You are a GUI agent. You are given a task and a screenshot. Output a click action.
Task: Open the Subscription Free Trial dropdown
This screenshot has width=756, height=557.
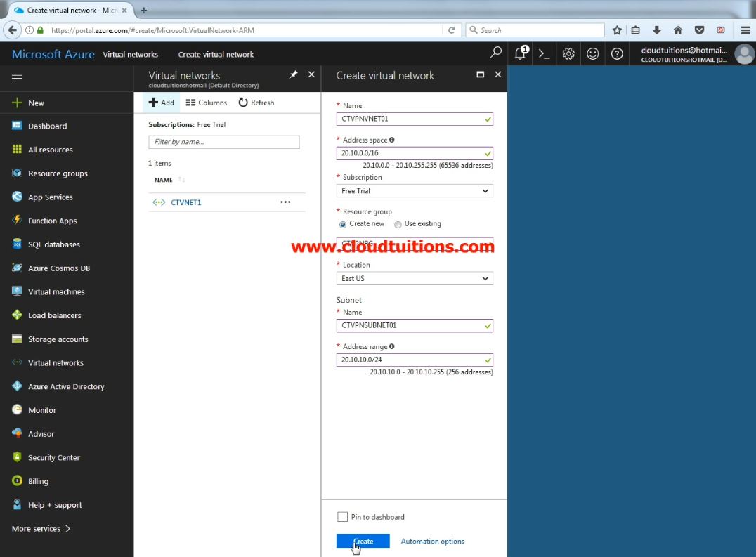(415, 191)
